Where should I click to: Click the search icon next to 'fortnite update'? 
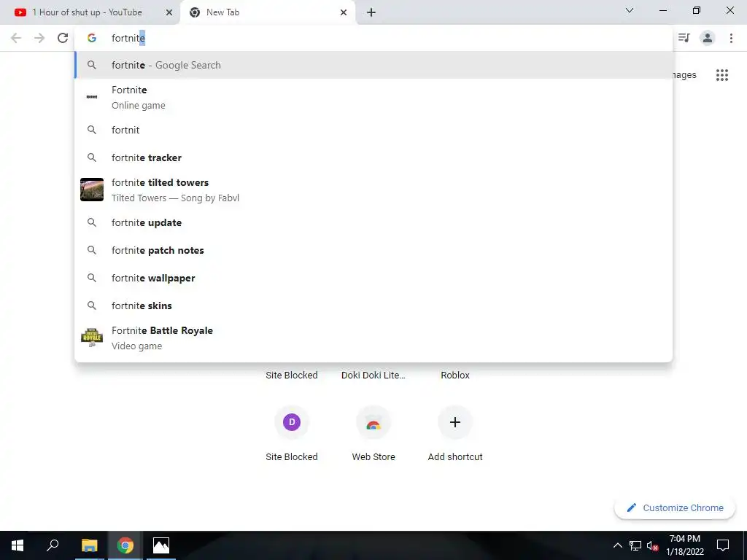tap(92, 222)
